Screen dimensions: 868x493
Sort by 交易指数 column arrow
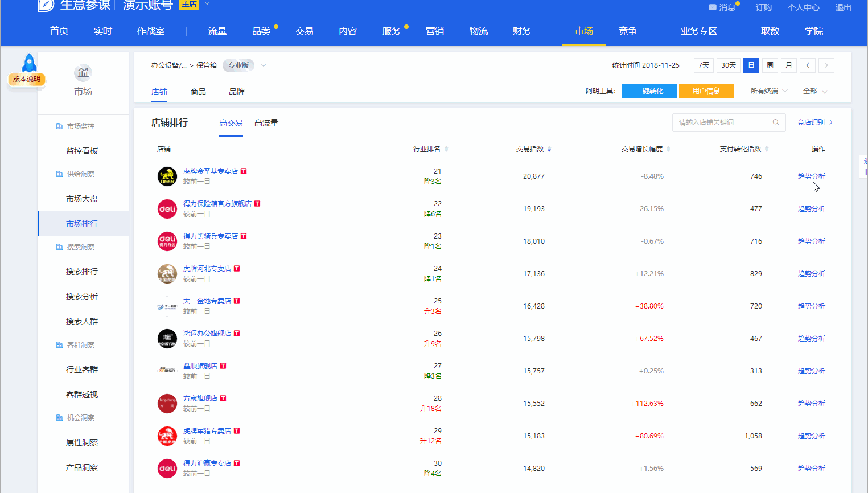pyautogui.click(x=549, y=149)
